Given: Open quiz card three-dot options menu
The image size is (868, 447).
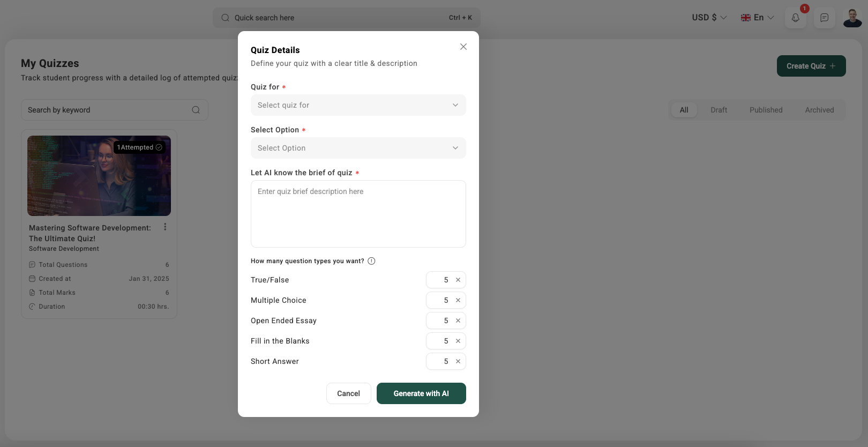Looking at the screenshot, I should pos(165,227).
